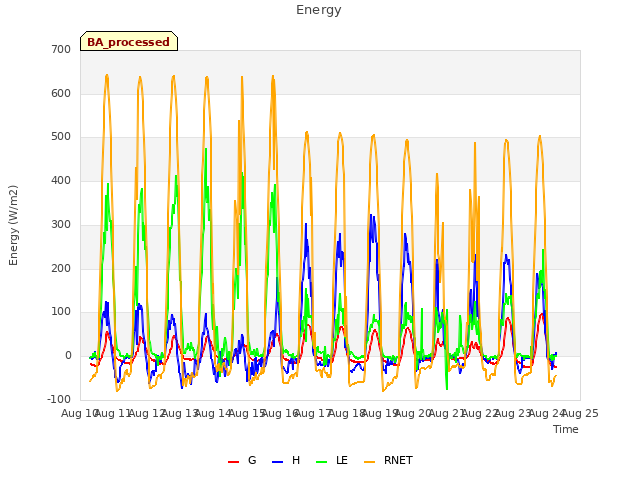Click the Energy chart title
Image resolution: width=640 pixels, height=480 pixels.
pos(319,10)
